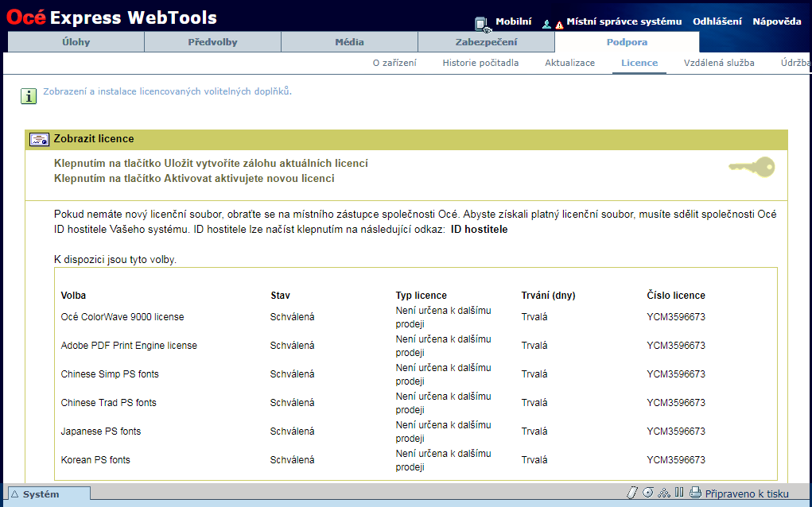Select the Chinese Trad PS fonts entry
The height and width of the screenshot is (507, 812).
[109, 402]
